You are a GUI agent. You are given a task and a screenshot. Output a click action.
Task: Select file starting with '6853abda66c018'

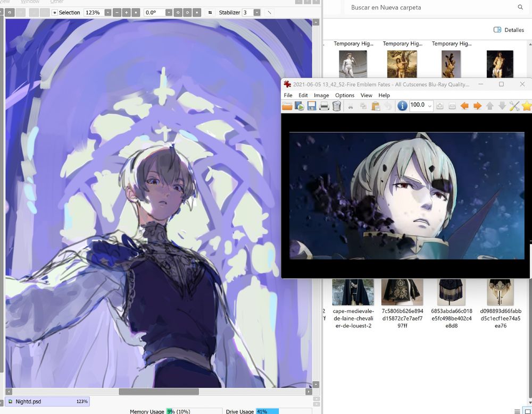coord(452,304)
